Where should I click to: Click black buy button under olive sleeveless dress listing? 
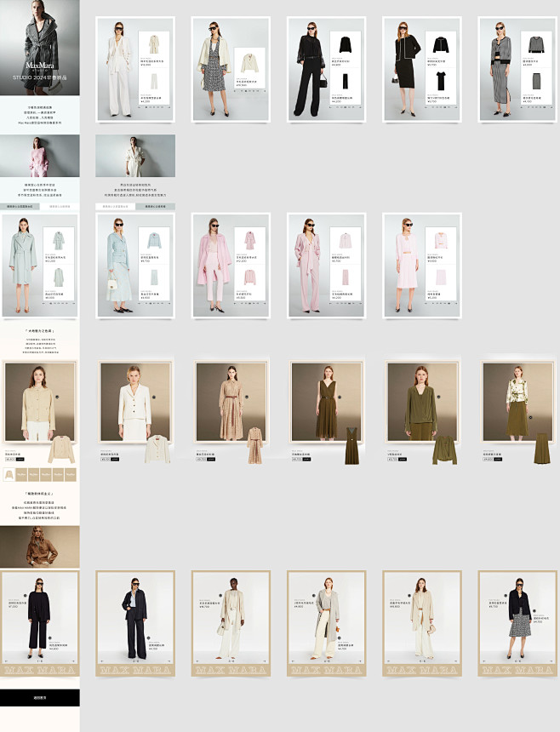pyautogui.click(x=306, y=459)
